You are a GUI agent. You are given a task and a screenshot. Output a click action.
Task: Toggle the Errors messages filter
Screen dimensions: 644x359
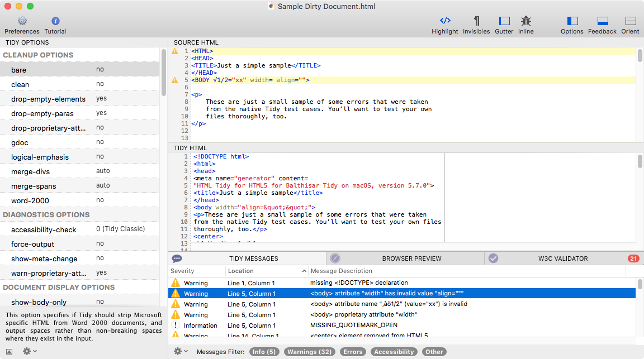click(x=353, y=352)
